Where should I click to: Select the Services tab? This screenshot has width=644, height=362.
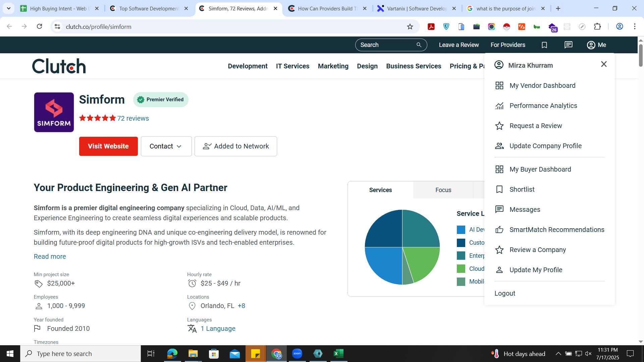(380, 190)
